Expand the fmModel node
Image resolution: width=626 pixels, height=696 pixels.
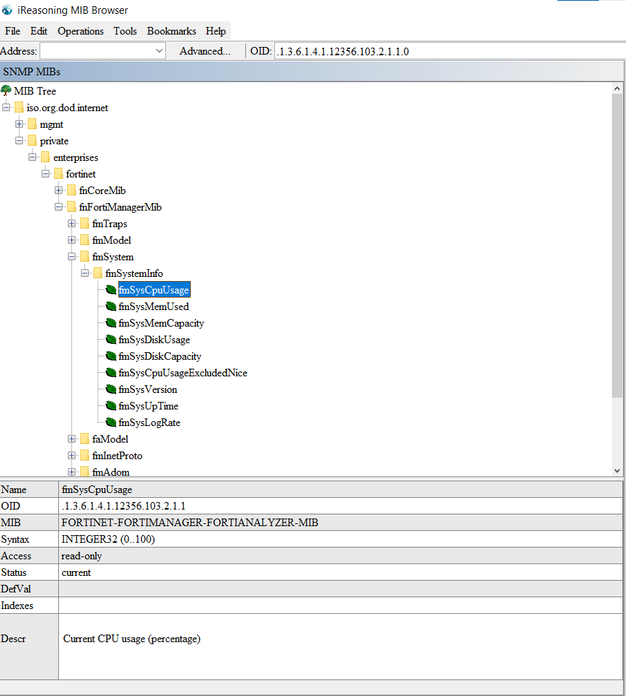[x=71, y=240]
